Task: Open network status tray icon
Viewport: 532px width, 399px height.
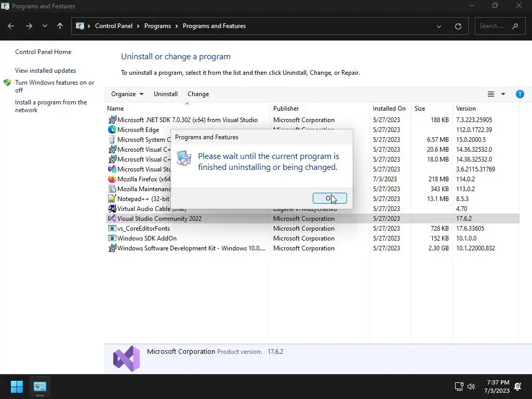Action: (x=459, y=387)
